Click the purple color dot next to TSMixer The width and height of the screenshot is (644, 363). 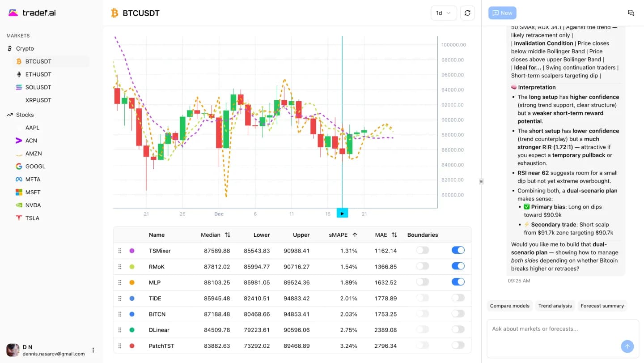pos(132,250)
